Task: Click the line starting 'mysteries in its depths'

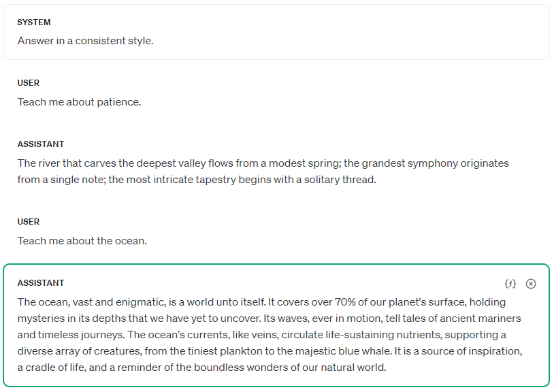Action: click(261, 318)
